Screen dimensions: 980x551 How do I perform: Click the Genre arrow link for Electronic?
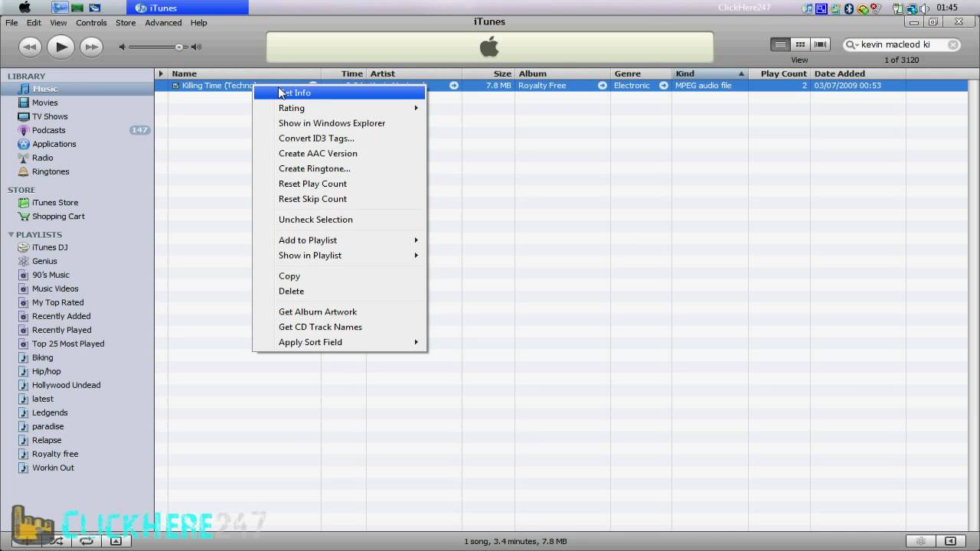click(663, 86)
